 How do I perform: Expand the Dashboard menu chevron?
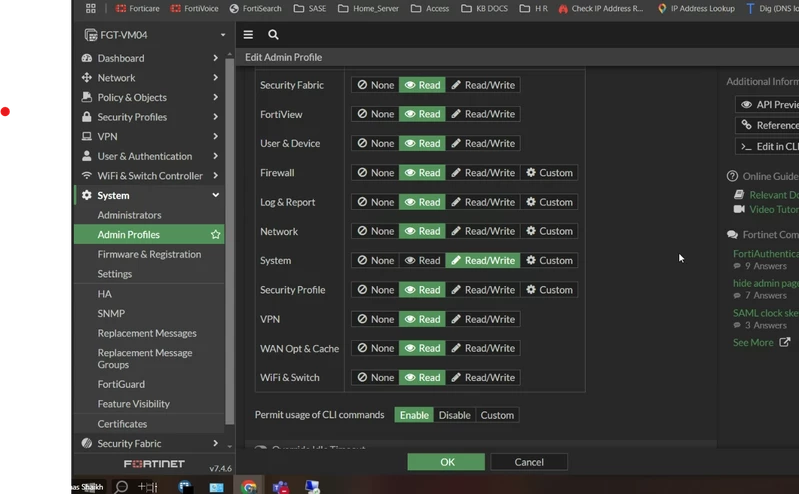coord(216,58)
